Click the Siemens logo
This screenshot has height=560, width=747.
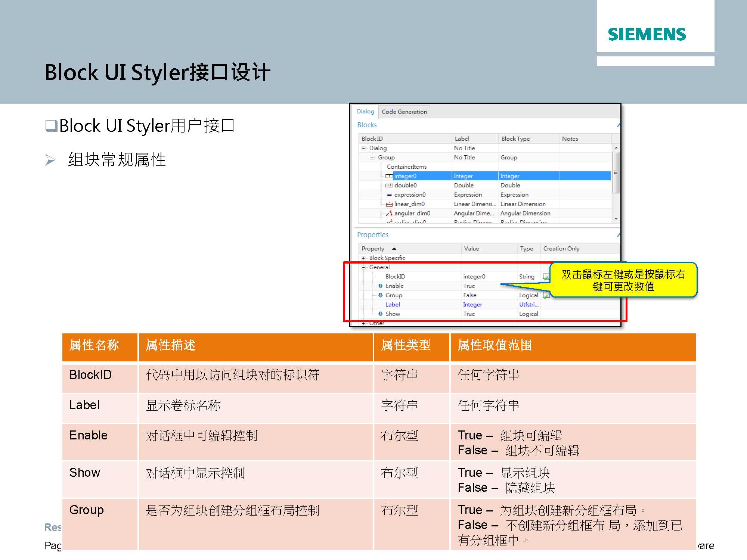[647, 34]
